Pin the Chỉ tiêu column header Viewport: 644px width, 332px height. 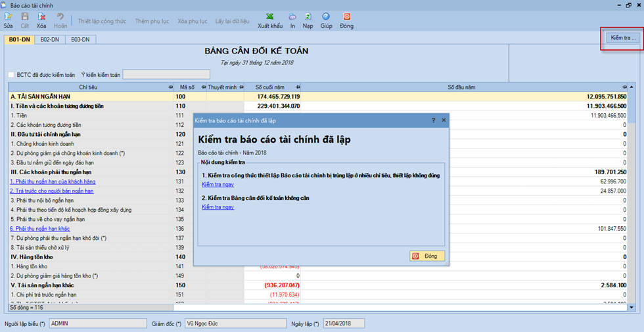pos(170,87)
